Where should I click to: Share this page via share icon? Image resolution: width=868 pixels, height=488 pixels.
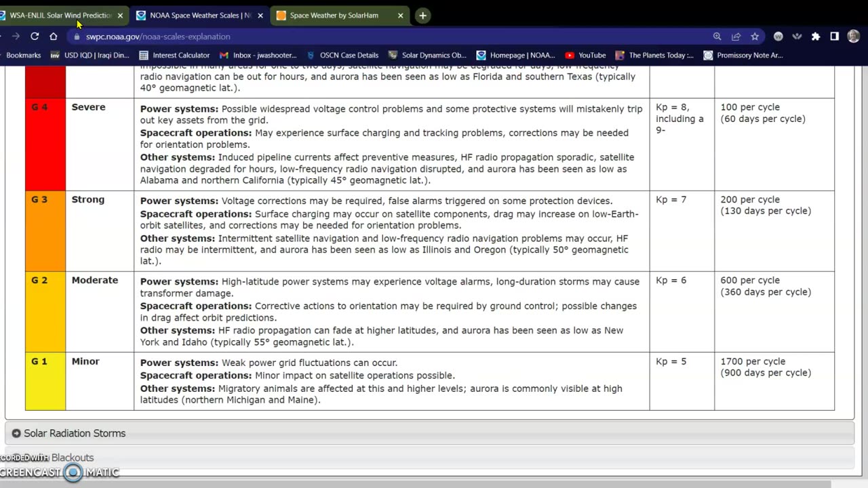coord(736,37)
